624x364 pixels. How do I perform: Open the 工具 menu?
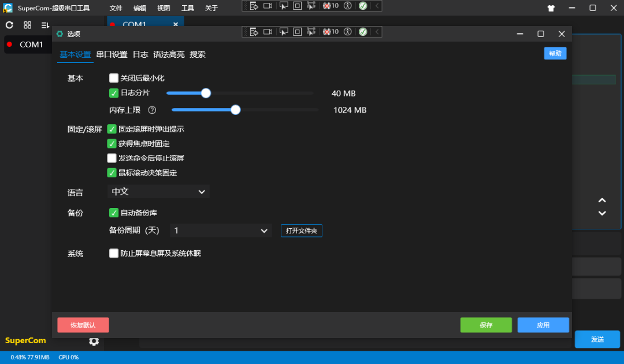187,8
